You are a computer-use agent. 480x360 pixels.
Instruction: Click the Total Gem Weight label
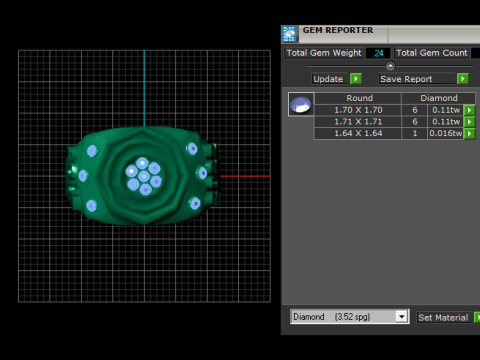coord(324,53)
